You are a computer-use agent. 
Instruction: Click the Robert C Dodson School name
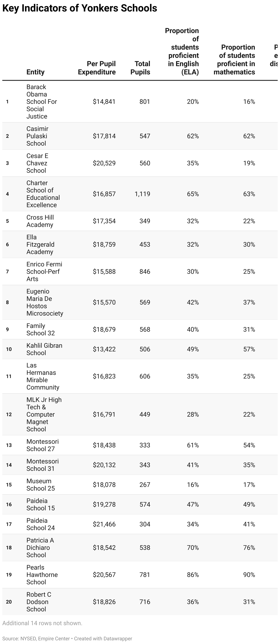click(x=39, y=602)
